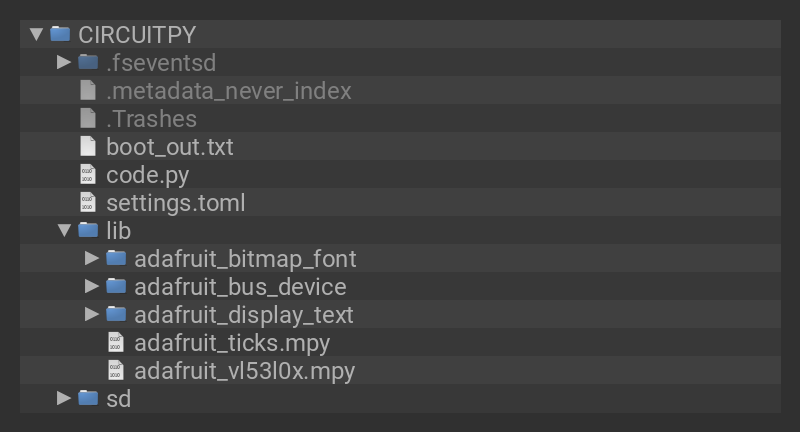Click the .fseventsd folder icon
800x432 pixels.
tap(88, 62)
